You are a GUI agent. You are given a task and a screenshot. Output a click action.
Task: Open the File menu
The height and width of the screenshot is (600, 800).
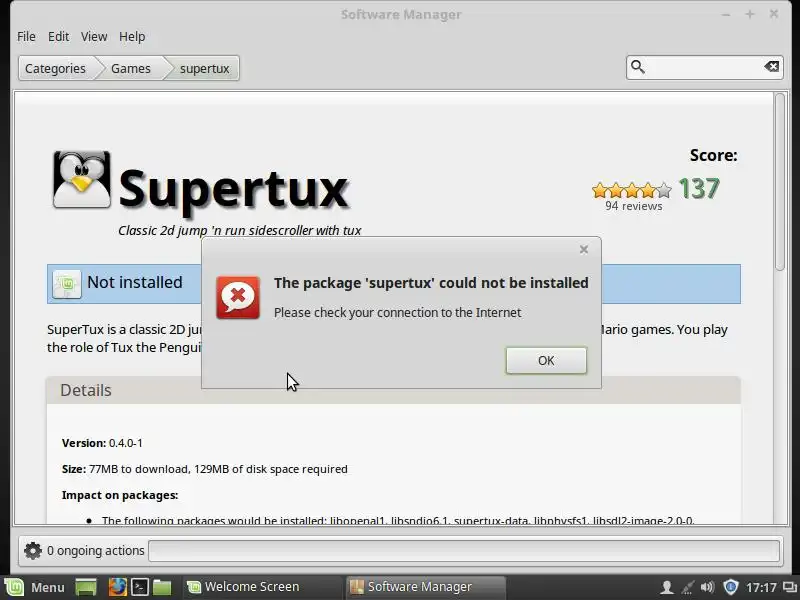(x=26, y=37)
